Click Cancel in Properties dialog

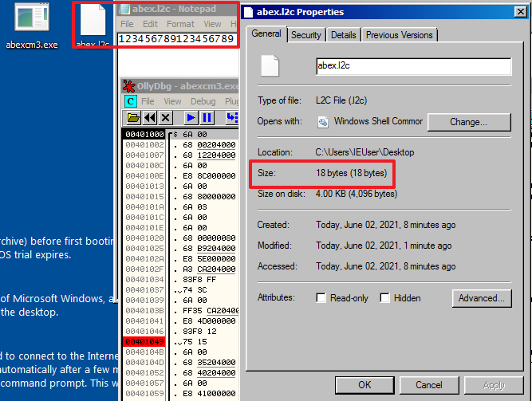point(429,385)
